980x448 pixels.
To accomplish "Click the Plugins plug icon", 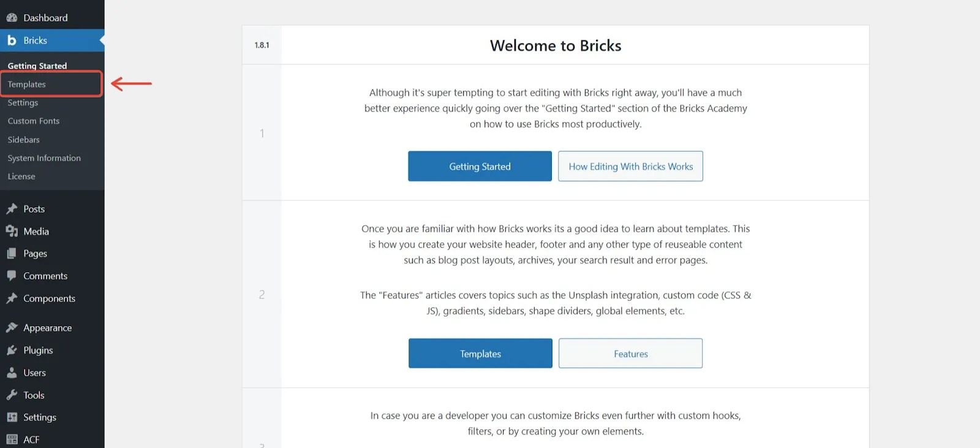I will point(12,350).
